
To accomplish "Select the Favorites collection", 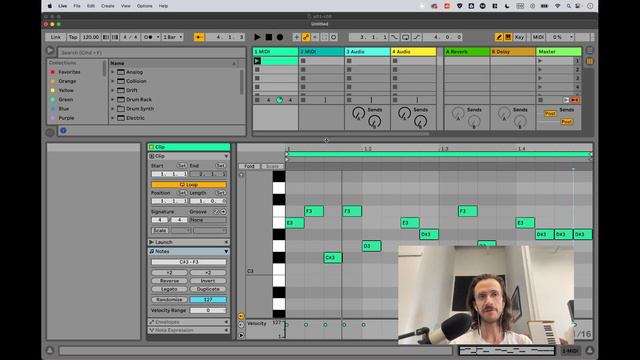I will click(69, 72).
